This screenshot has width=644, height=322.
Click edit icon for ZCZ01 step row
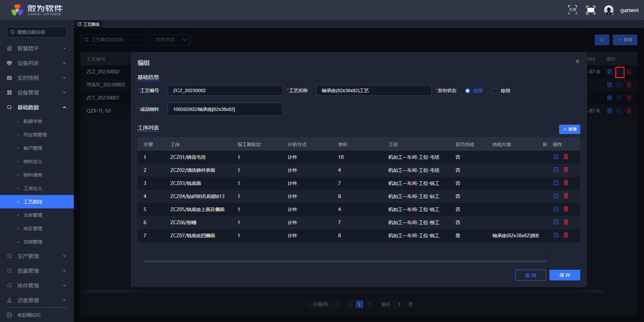[556, 157]
